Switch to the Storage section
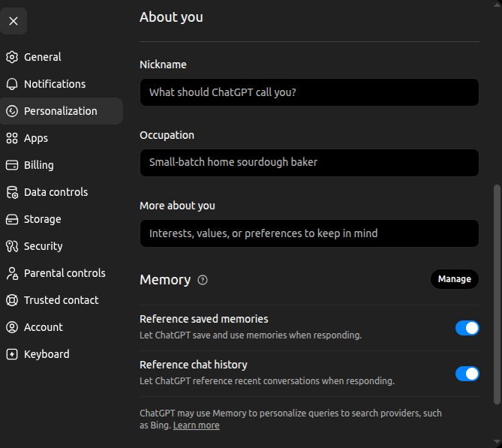Image resolution: width=502 pixels, height=448 pixels. point(62,219)
